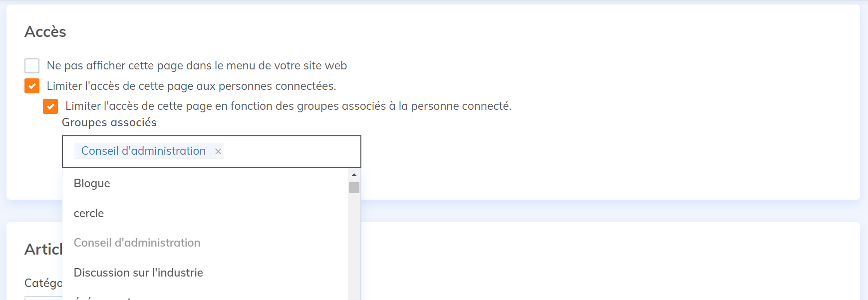Enable 'Ne pas afficher cette page' checkbox
This screenshot has width=868, height=300.
(x=32, y=66)
